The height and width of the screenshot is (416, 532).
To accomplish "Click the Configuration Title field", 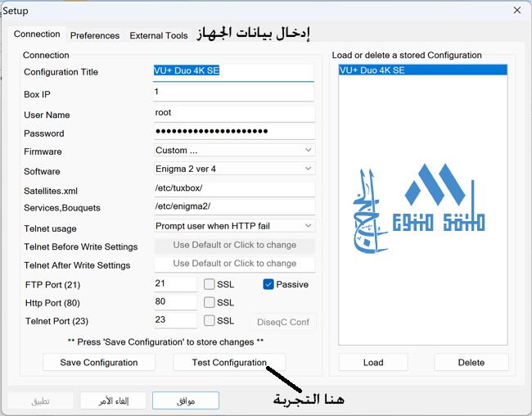I will click(233, 72).
